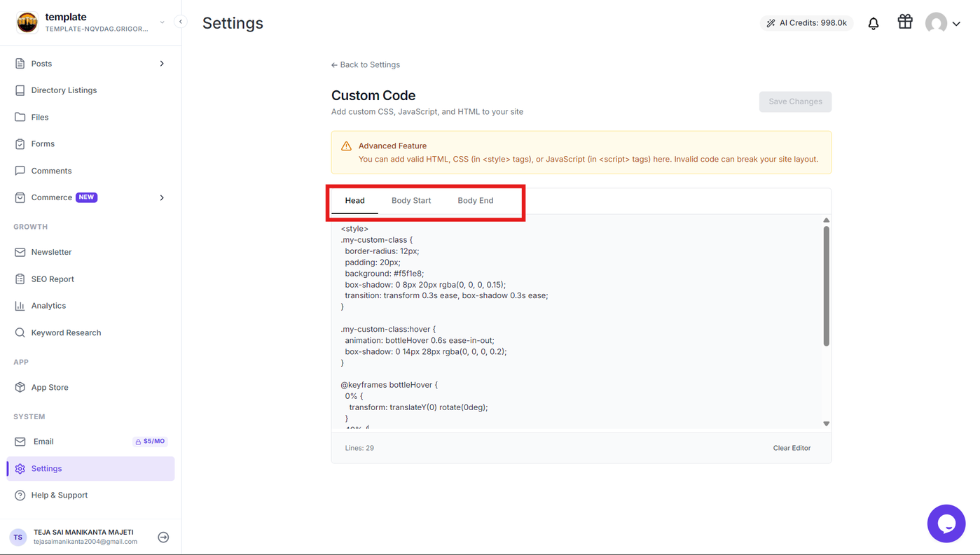Click the code editor scrollbar down arrow
The height and width of the screenshot is (555, 980).
[x=827, y=424]
